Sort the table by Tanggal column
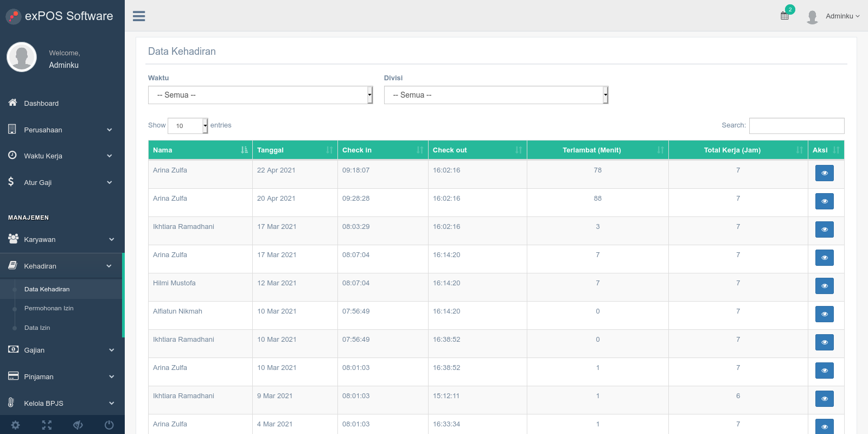This screenshot has height=434, width=868. pos(295,150)
